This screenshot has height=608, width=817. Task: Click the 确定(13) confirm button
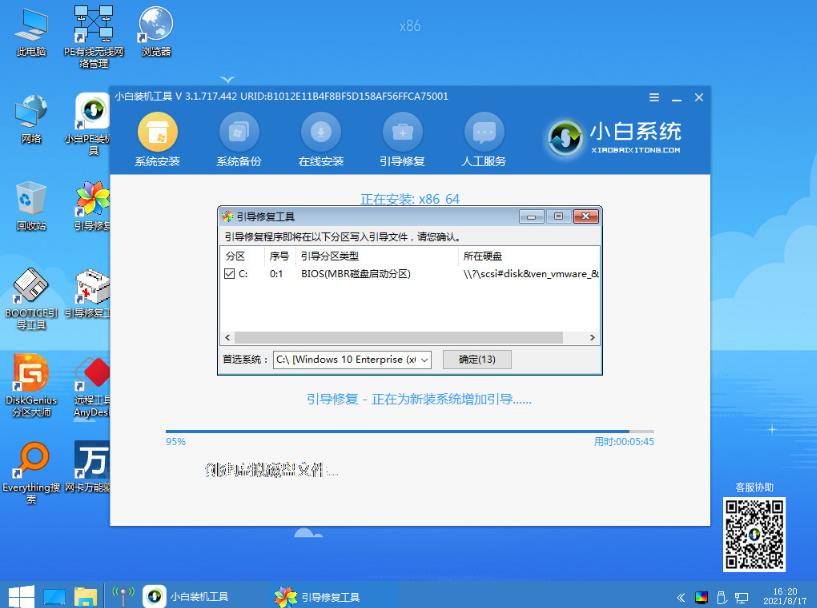(476, 359)
